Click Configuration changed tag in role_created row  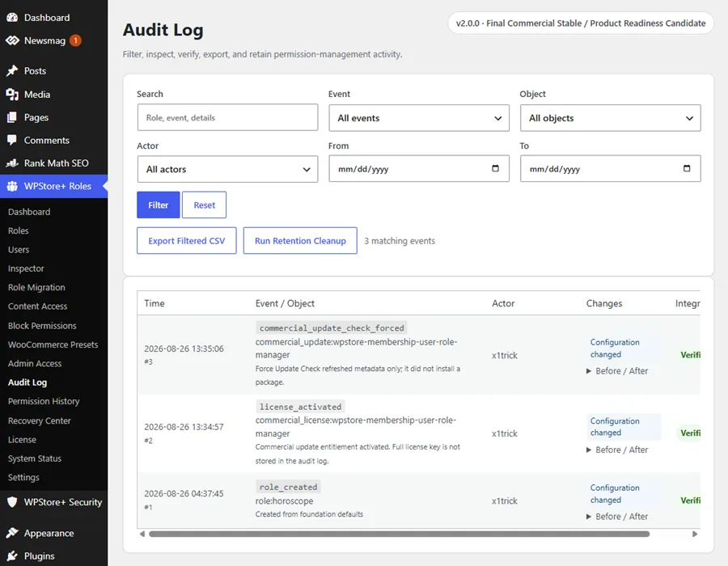[624, 493]
